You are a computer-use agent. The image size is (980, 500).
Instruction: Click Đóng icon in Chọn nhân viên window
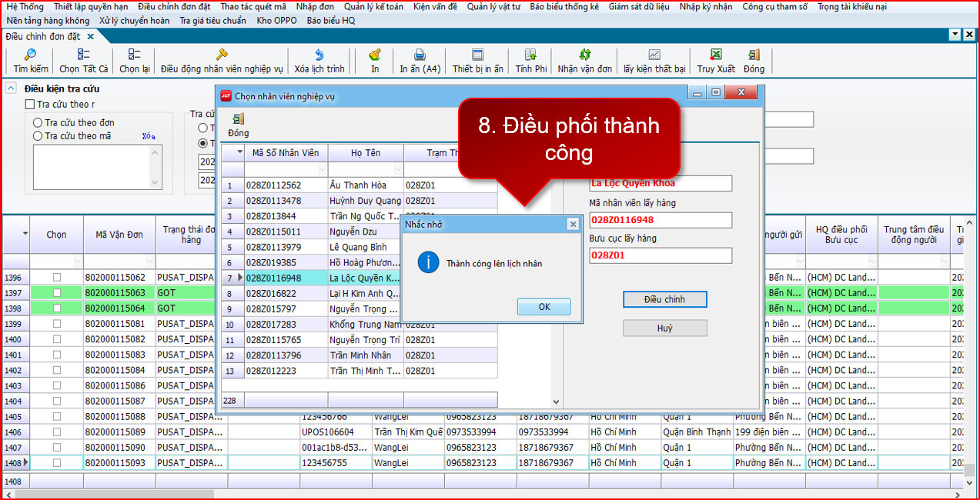pos(239,118)
